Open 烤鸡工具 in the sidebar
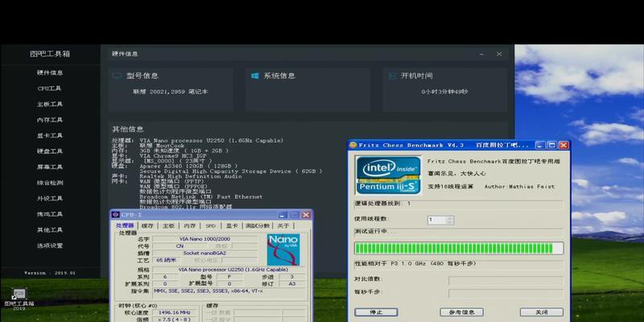The width and height of the screenshot is (644, 322). [50, 214]
